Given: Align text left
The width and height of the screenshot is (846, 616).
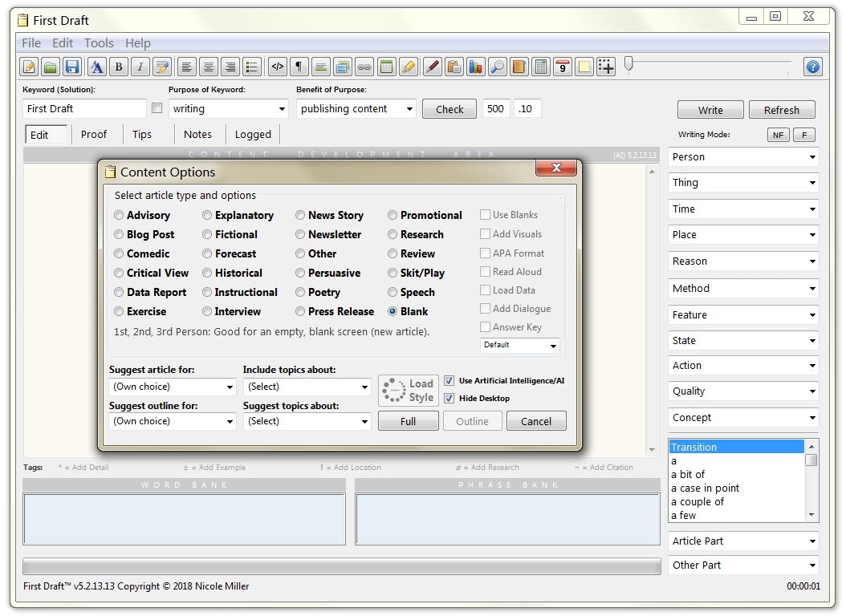Looking at the screenshot, I should [x=187, y=67].
